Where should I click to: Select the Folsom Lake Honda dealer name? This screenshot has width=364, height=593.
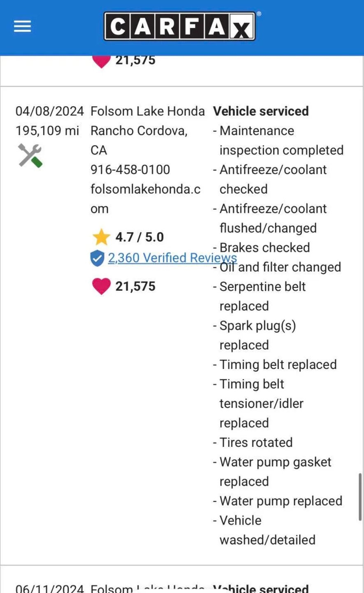147,111
